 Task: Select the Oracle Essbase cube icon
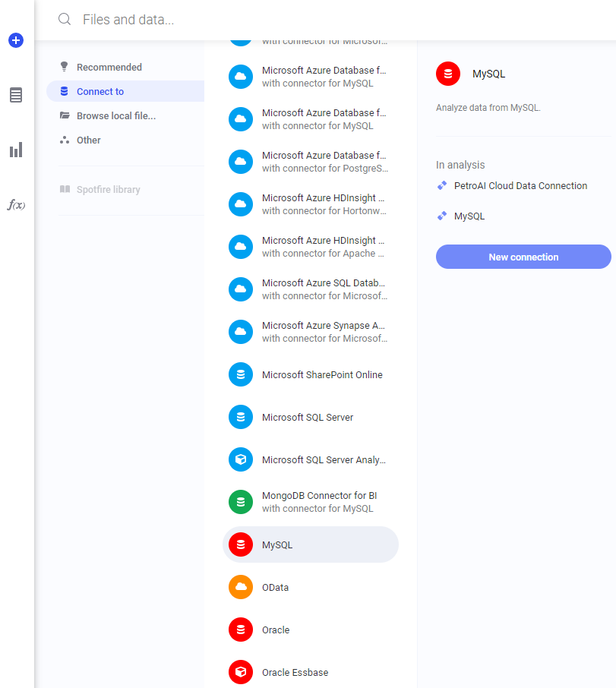pos(241,672)
